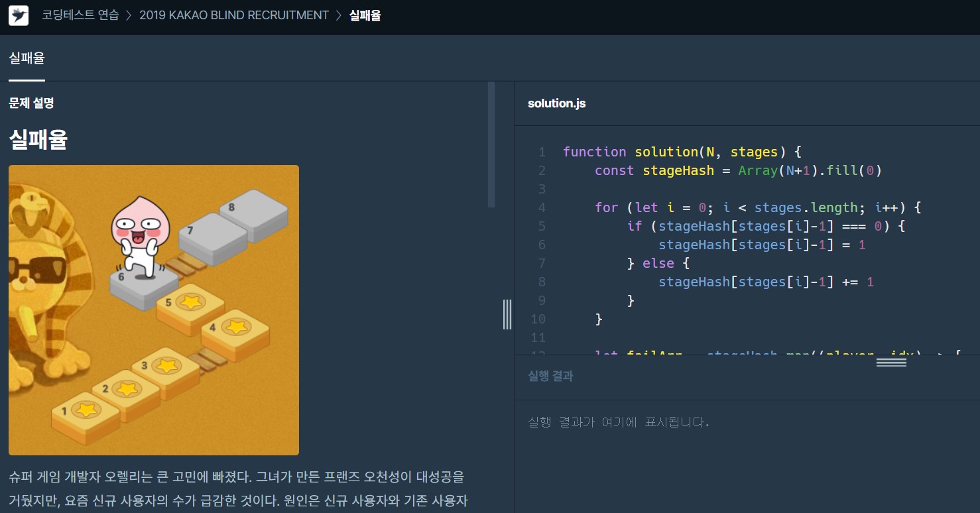Viewport: 980px width, 513px height.
Task: Open 2019 KAKAO BLIND RECRUITMENT breadcrumb
Action: [x=234, y=15]
